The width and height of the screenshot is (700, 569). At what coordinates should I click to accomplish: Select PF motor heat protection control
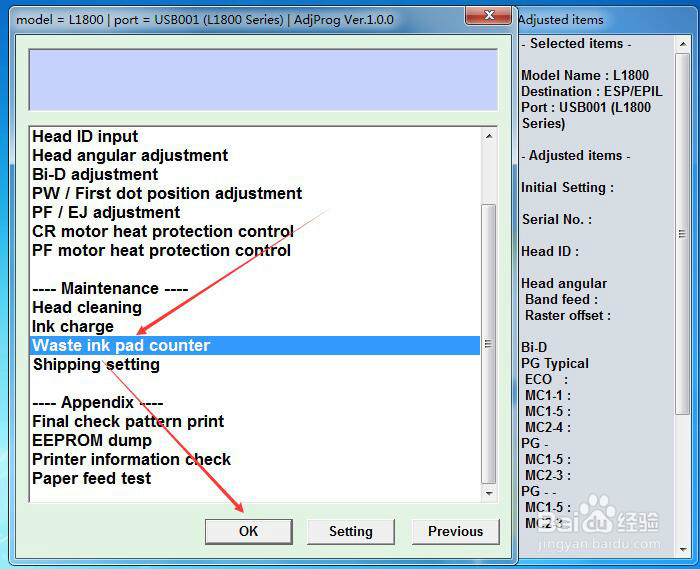(x=254, y=250)
